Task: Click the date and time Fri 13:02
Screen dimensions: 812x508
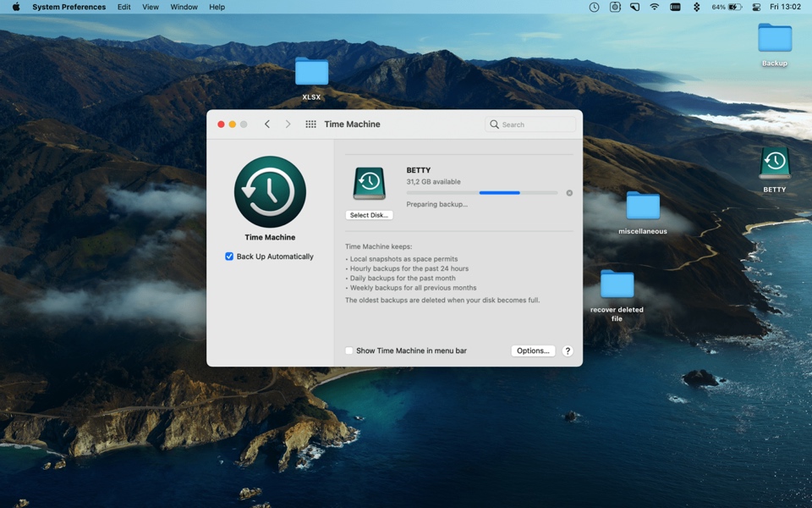Action: pyautogui.click(x=785, y=7)
